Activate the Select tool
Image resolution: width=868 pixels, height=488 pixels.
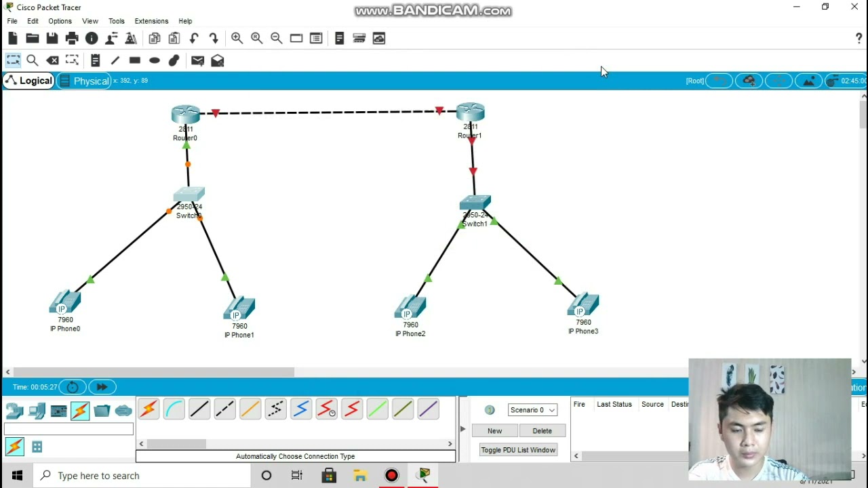13,60
